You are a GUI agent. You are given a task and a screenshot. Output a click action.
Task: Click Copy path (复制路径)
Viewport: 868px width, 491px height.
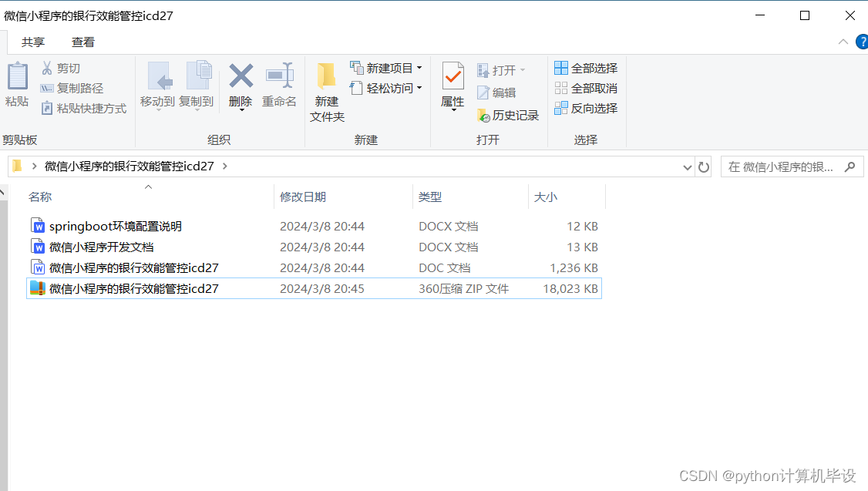coord(72,88)
